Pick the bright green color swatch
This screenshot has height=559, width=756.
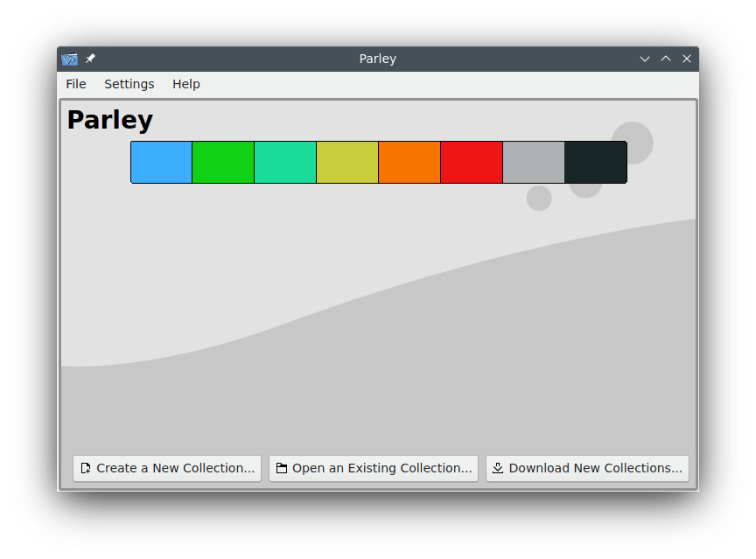pos(223,163)
